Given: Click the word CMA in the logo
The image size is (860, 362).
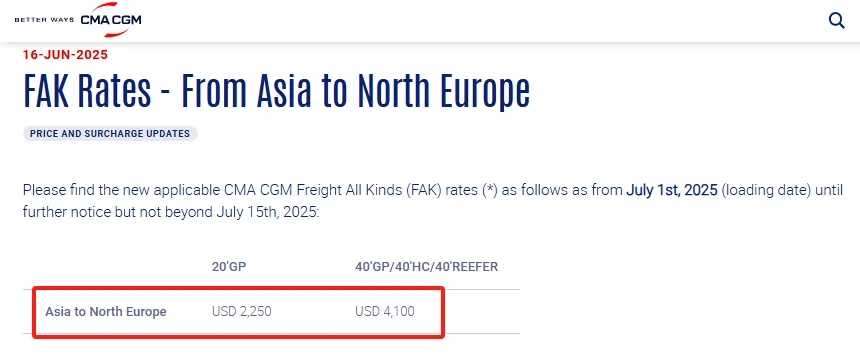Looking at the screenshot, I should (x=95, y=20).
